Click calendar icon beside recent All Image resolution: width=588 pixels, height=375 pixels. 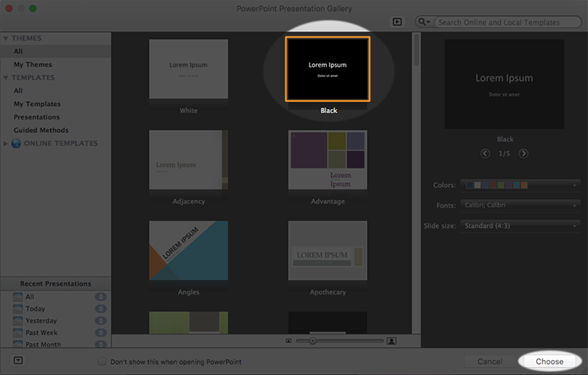coord(18,297)
